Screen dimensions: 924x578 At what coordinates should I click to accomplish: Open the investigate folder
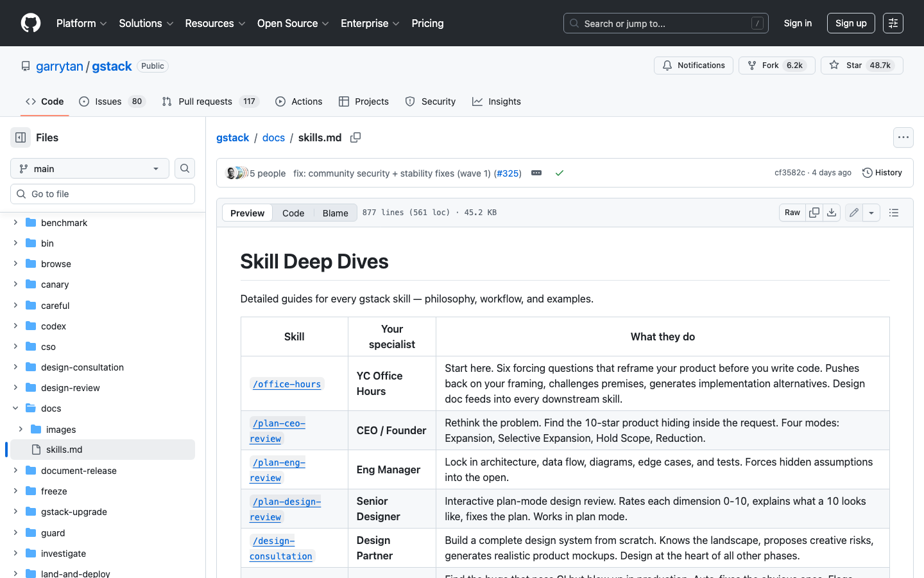pos(64,554)
